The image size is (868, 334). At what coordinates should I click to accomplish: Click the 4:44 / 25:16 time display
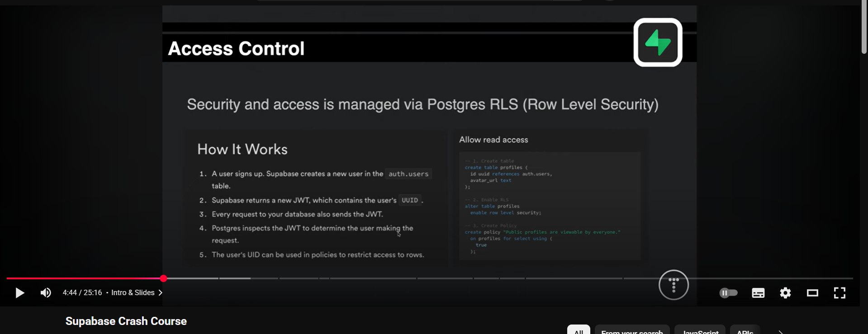click(82, 293)
